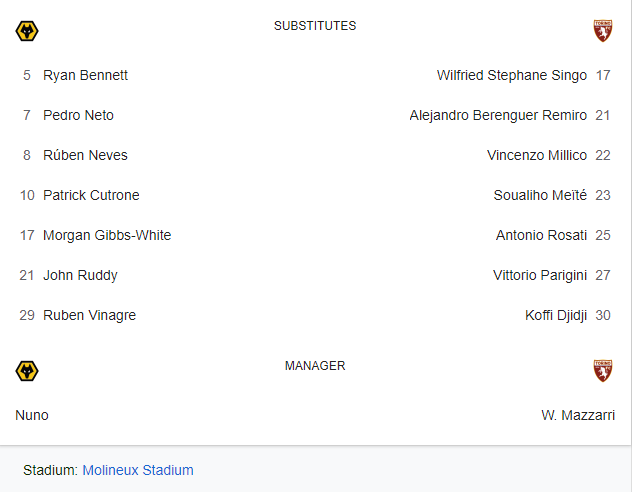The width and height of the screenshot is (632, 492).
Task: Open the Molineux Stadium link
Action: click(138, 470)
